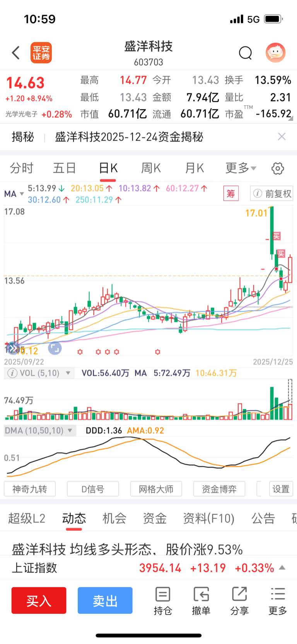Tap the 盛洋科技 603703 title
Viewport: 297px width, 644px height.
[x=148, y=53]
